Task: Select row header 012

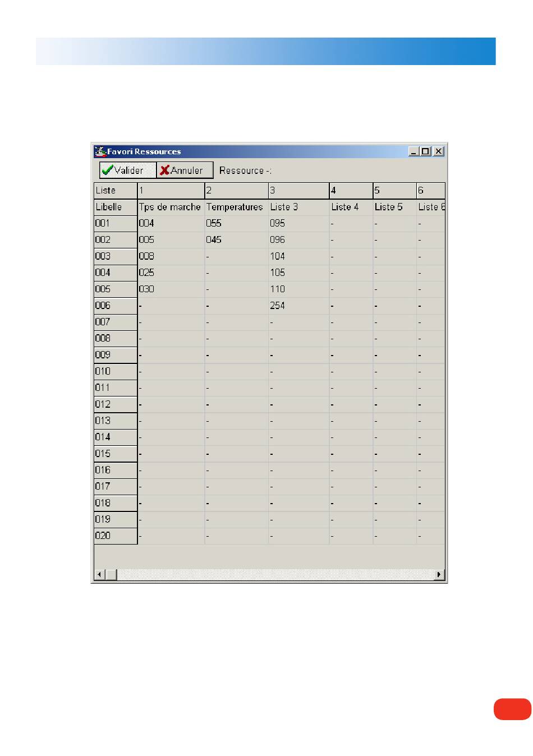Action: point(116,404)
